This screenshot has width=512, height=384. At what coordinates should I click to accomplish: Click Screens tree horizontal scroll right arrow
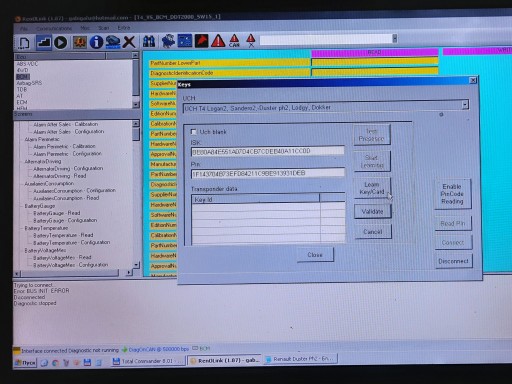pos(129,273)
